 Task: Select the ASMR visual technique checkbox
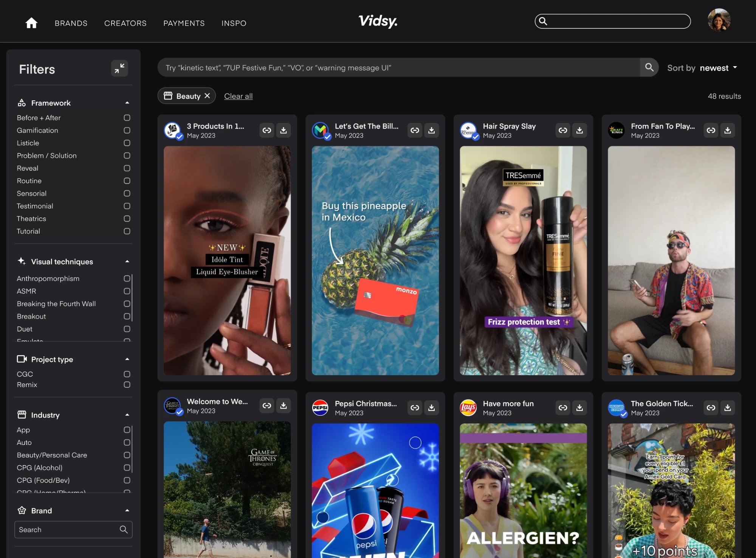[x=127, y=291]
